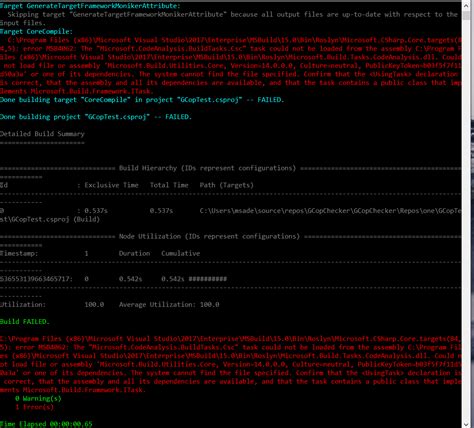
Task: Click the "Node Utilization" section header
Action: coord(209,236)
